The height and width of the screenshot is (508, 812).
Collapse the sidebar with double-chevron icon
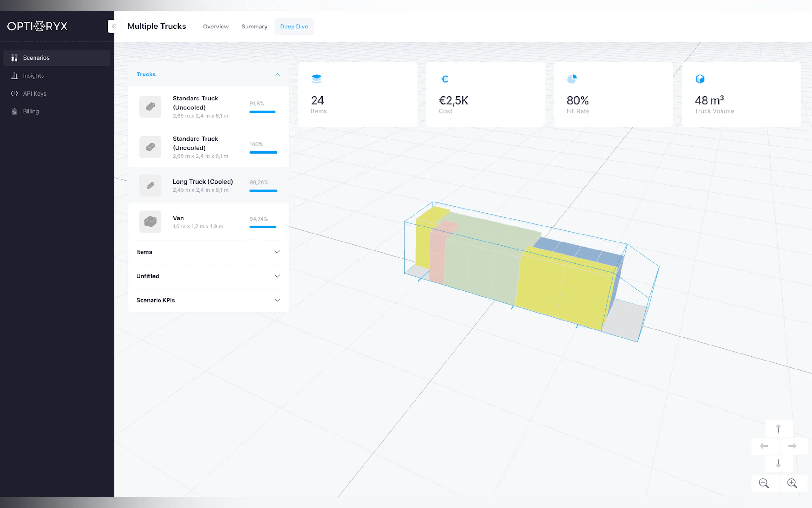tap(114, 26)
